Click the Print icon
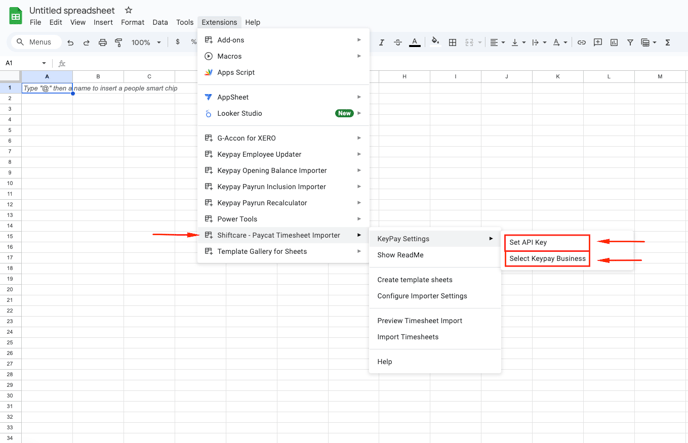688x443 pixels. [103, 43]
